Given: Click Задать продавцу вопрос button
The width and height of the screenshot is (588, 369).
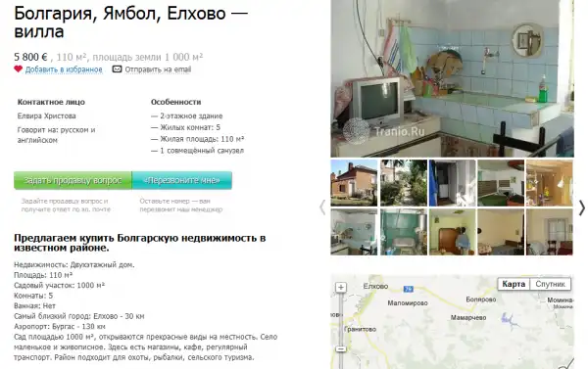Looking at the screenshot, I should coord(73,180).
